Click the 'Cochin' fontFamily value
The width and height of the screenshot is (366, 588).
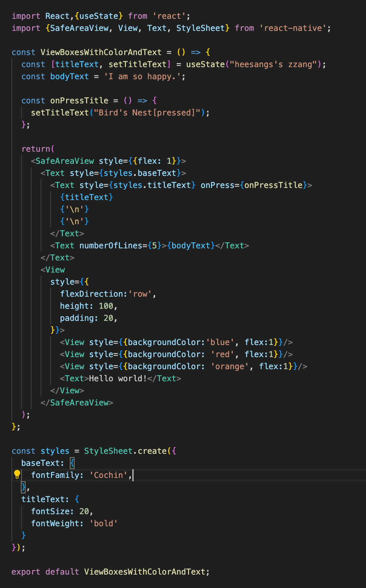(x=108, y=475)
